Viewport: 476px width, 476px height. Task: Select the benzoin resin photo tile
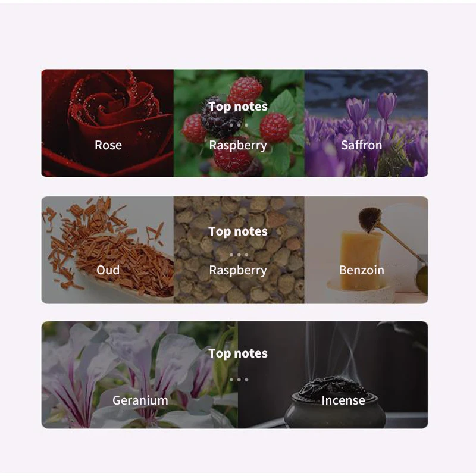click(x=366, y=250)
